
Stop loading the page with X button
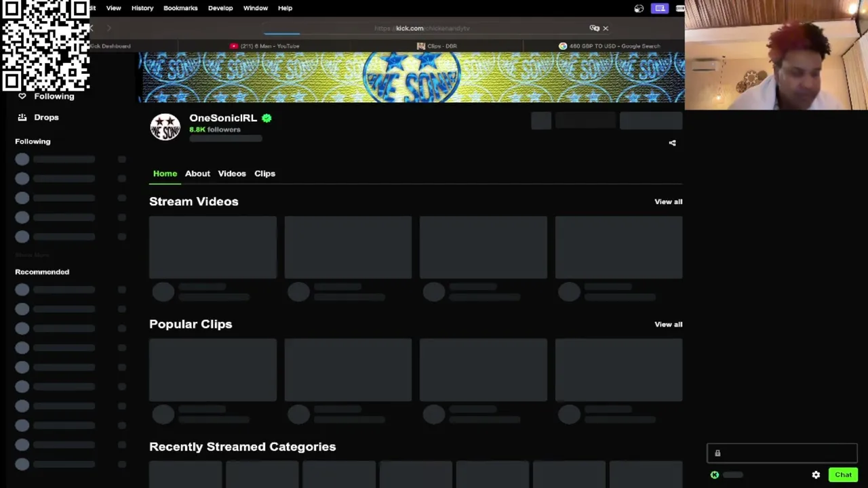click(606, 28)
